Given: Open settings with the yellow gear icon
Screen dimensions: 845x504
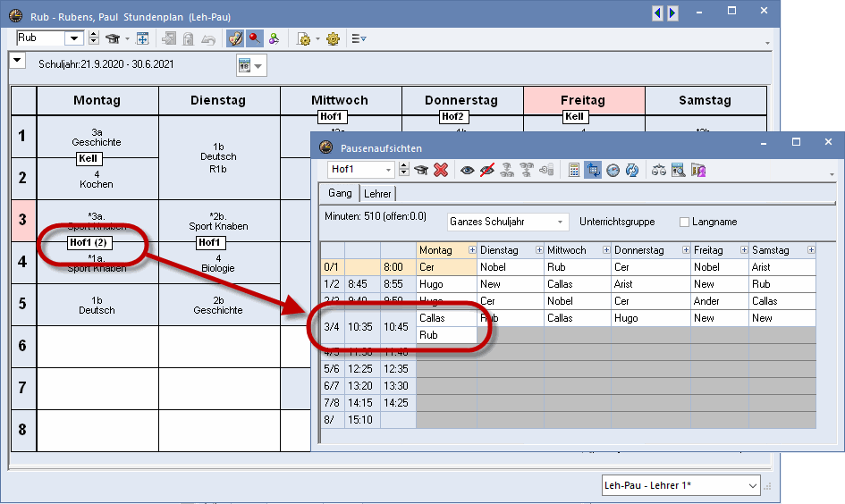Looking at the screenshot, I should 333,38.
